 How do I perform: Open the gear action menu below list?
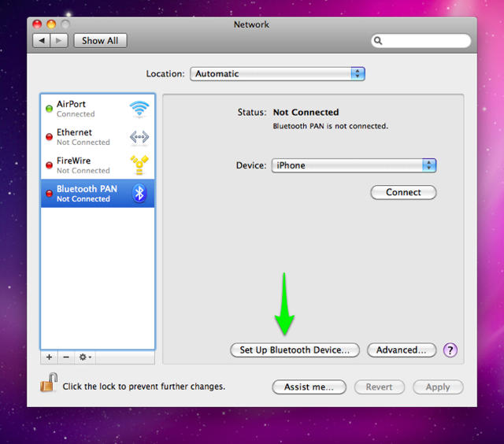click(x=85, y=357)
